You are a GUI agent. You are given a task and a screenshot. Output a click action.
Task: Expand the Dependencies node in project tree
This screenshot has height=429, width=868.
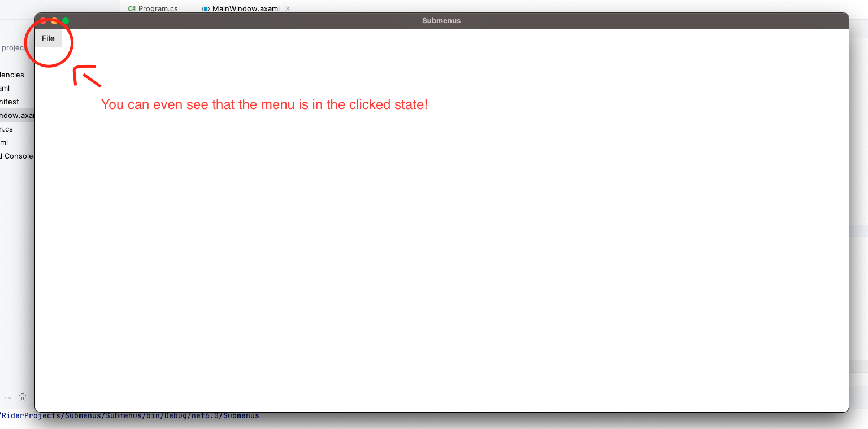11,75
